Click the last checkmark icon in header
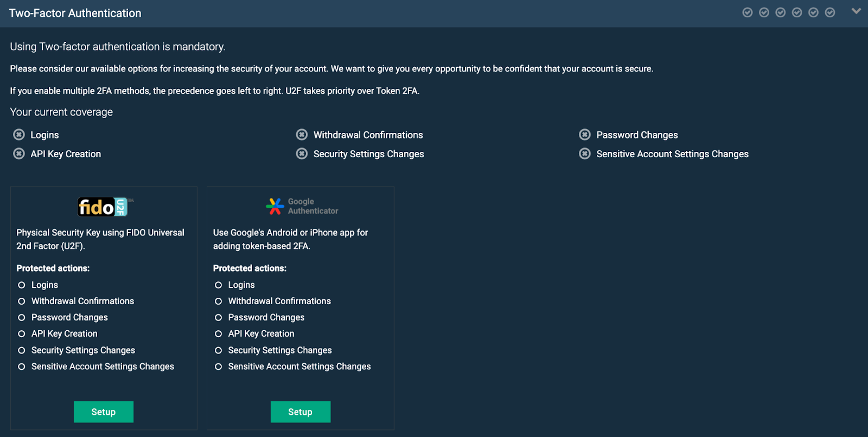 point(830,12)
